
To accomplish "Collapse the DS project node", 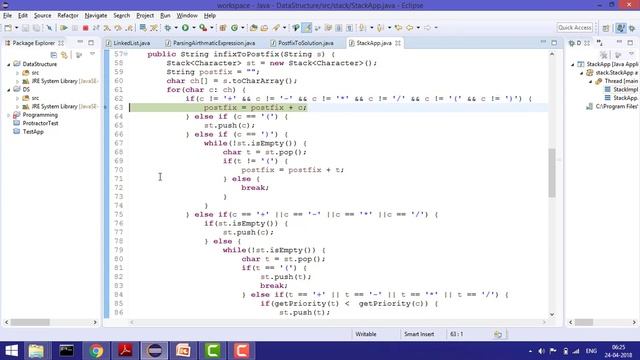I will coord(9,89).
